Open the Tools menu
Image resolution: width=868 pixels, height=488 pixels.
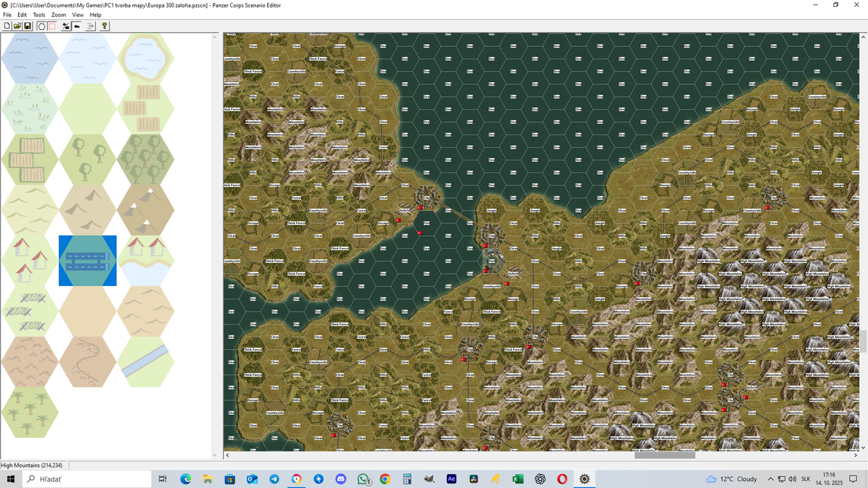39,15
